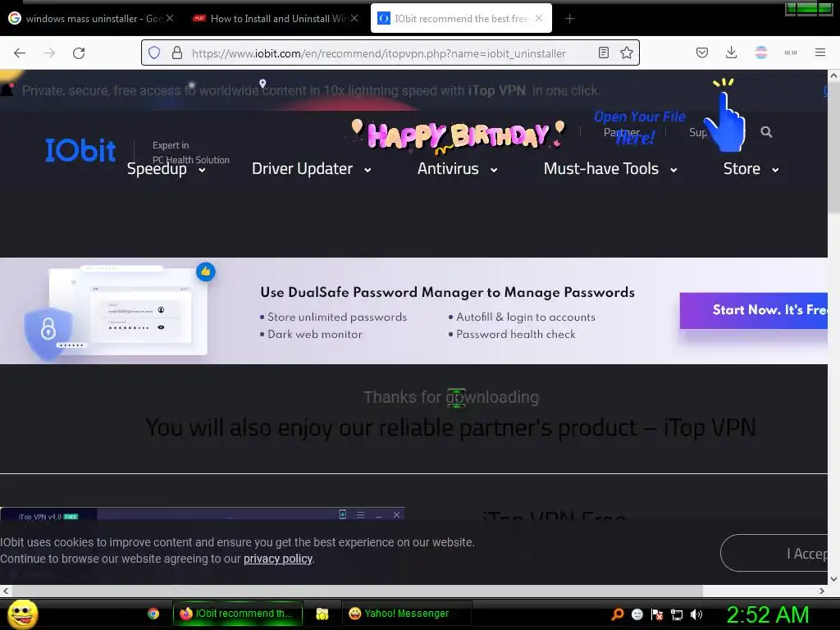Show site security lock information
Viewport: 840px width, 630px height.
pyautogui.click(x=177, y=53)
